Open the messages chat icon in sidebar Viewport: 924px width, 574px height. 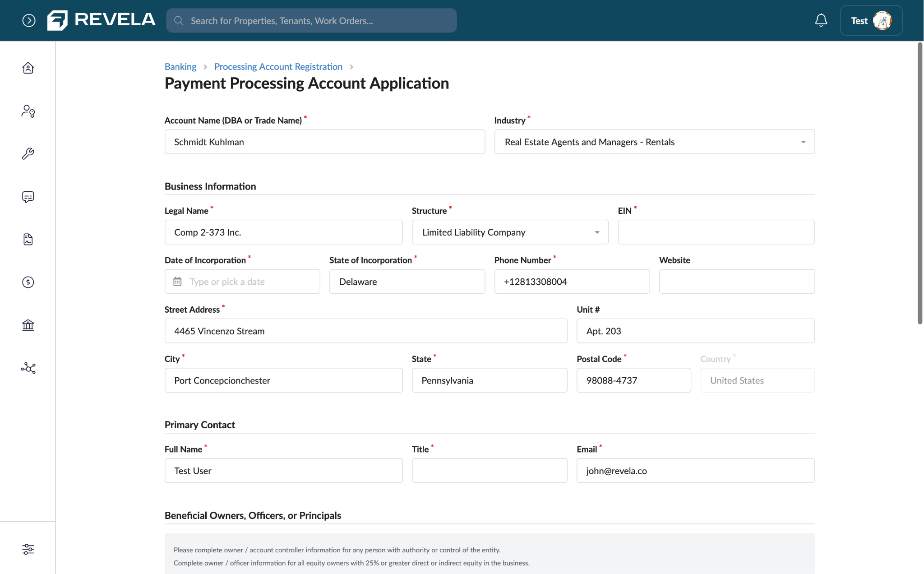tap(28, 197)
